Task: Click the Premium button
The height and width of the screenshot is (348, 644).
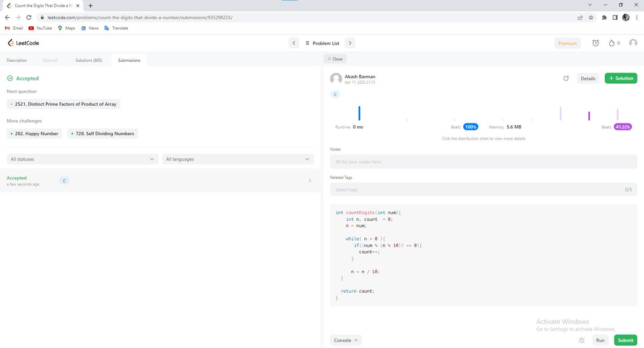Action: [x=567, y=43]
